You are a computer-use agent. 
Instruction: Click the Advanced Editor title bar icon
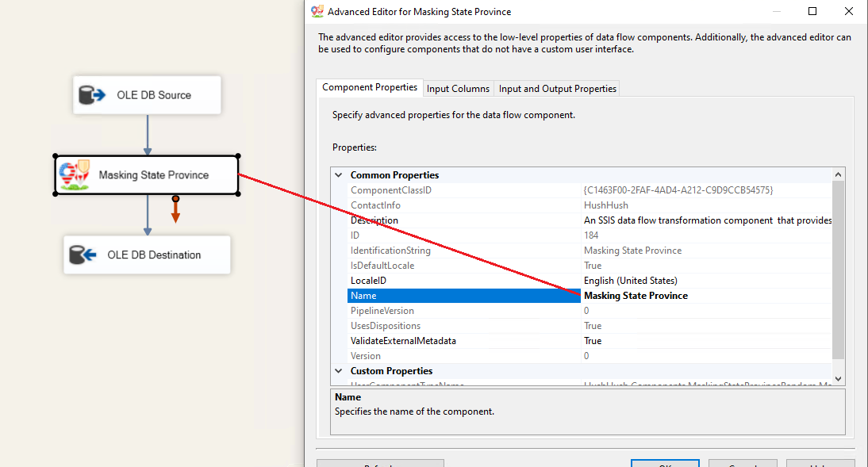pos(317,11)
